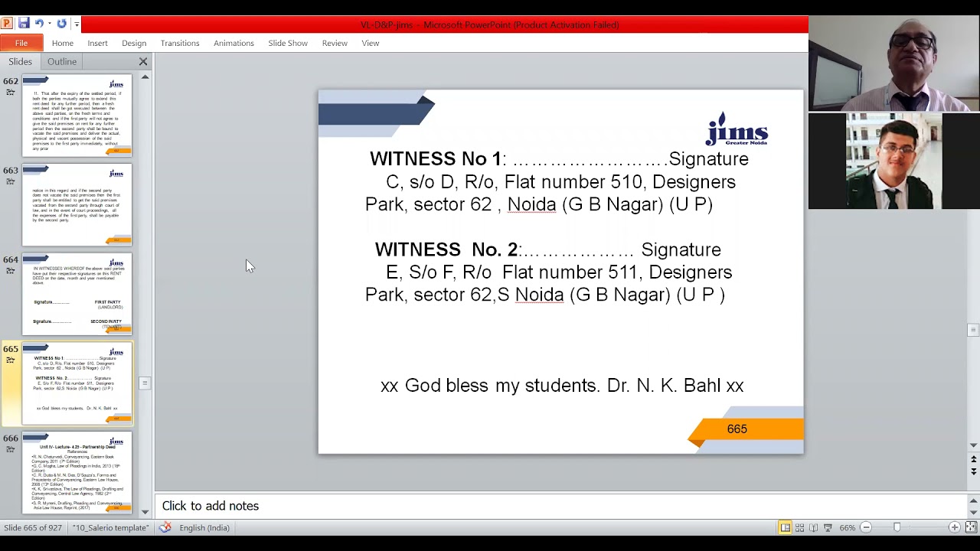Viewport: 980px width, 551px height.
Task: Zoom in with plus button
Action: click(x=954, y=527)
